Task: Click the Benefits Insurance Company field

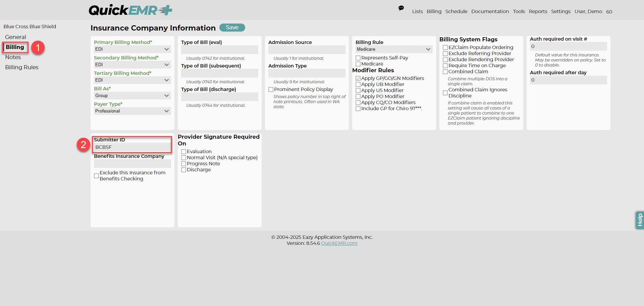Action: pyautogui.click(x=132, y=164)
